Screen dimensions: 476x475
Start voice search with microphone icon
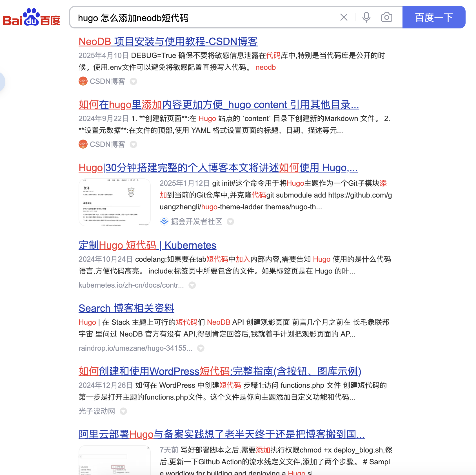point(366,17)
